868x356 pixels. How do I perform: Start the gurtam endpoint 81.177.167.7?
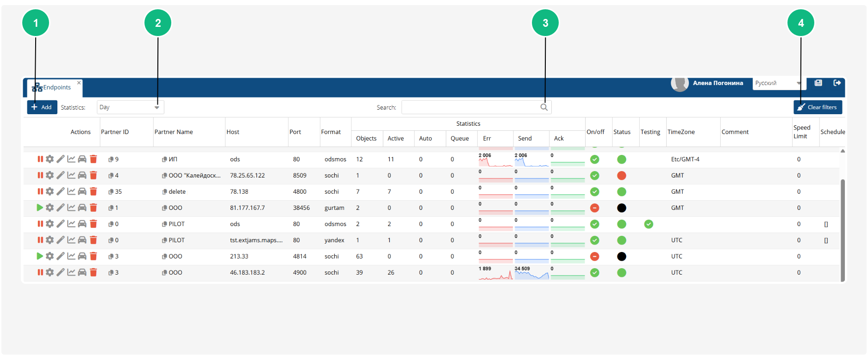40,208
